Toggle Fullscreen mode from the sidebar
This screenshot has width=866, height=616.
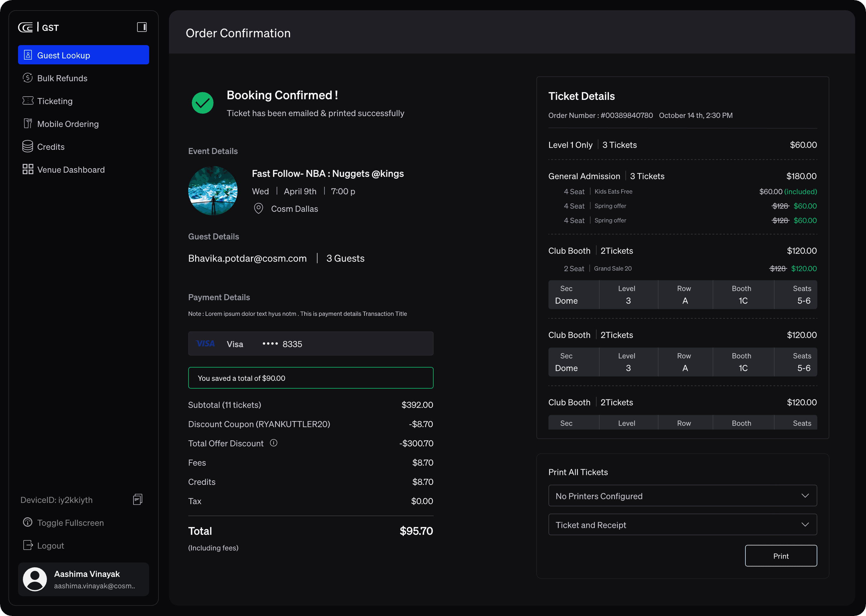[71, 523]
